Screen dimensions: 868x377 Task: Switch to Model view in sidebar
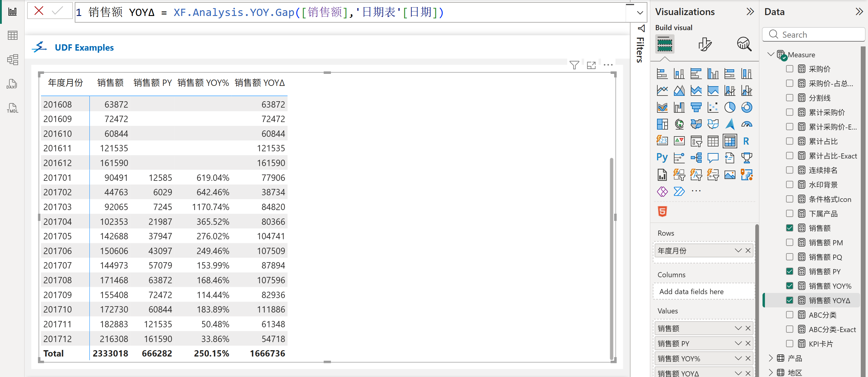[12, 60]
